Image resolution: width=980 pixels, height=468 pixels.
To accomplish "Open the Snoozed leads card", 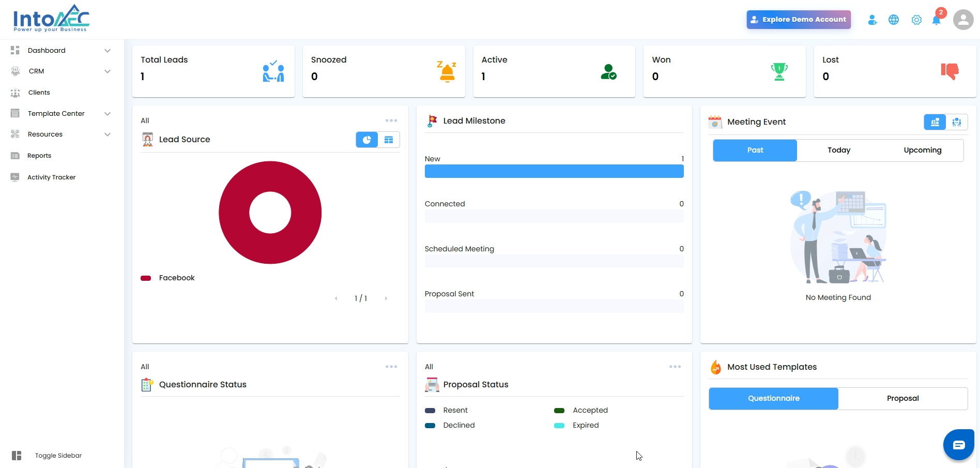I will point(384,71).
